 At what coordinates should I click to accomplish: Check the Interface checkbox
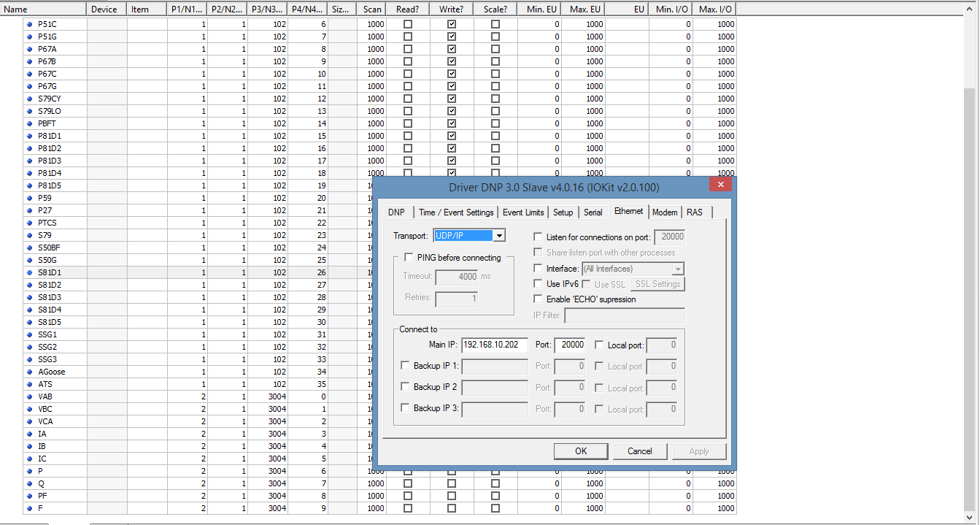(539, 269)
